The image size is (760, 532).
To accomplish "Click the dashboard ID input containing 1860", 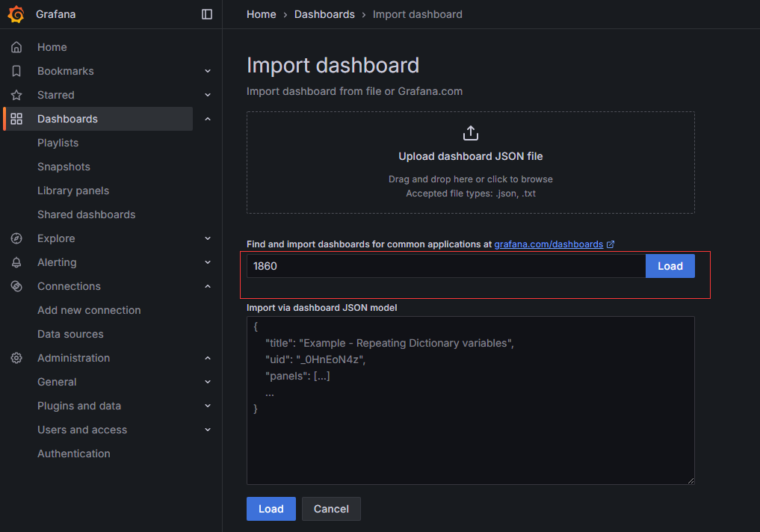I will (445, 266).
